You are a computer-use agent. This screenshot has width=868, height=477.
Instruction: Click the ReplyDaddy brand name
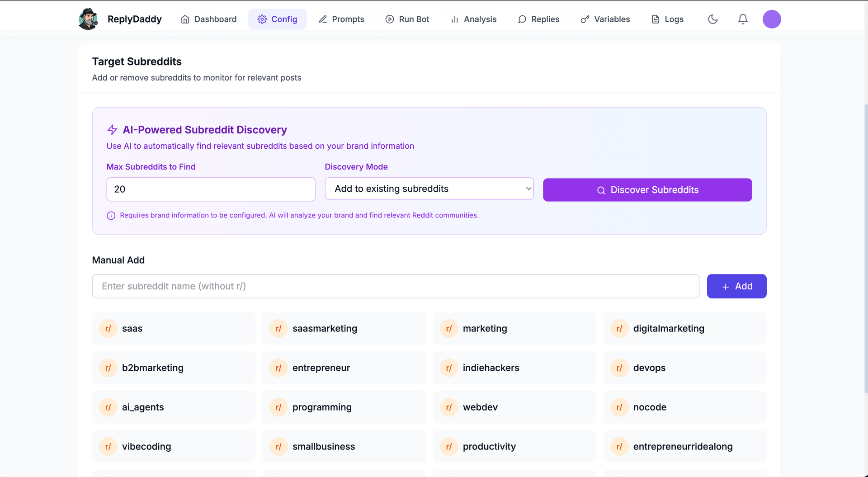tap(135, 19)
